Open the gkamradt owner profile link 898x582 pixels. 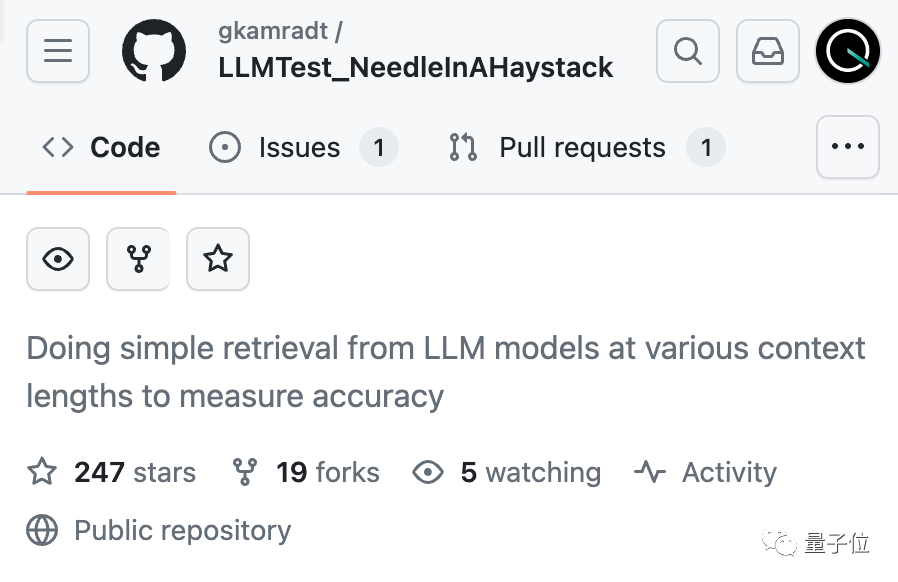(272, 31)
